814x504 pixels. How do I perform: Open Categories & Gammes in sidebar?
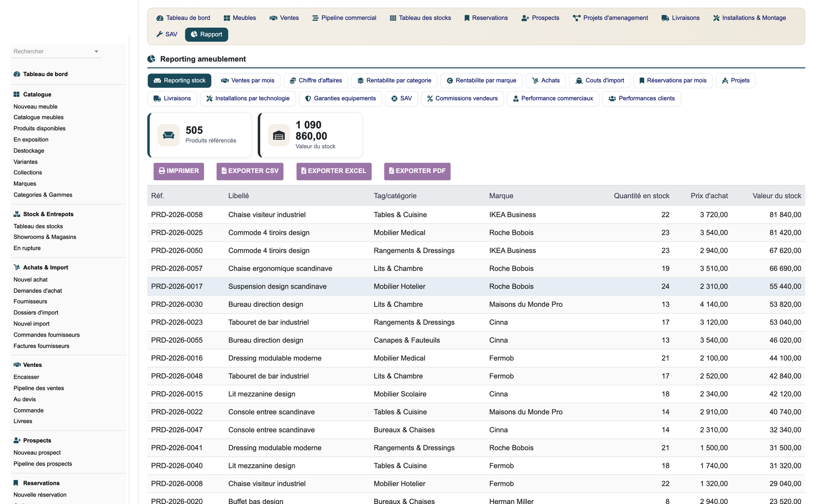(x=43, y=195)
